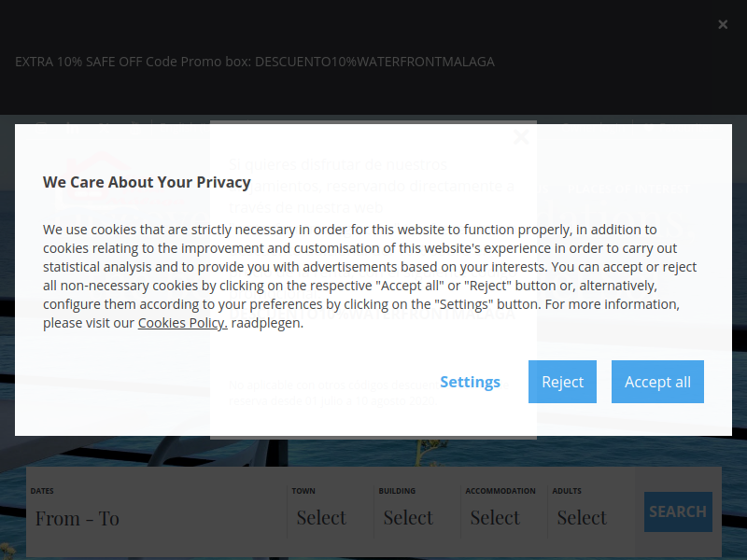Click the We Care About Your Privacy heading

(x=147, y=182)
